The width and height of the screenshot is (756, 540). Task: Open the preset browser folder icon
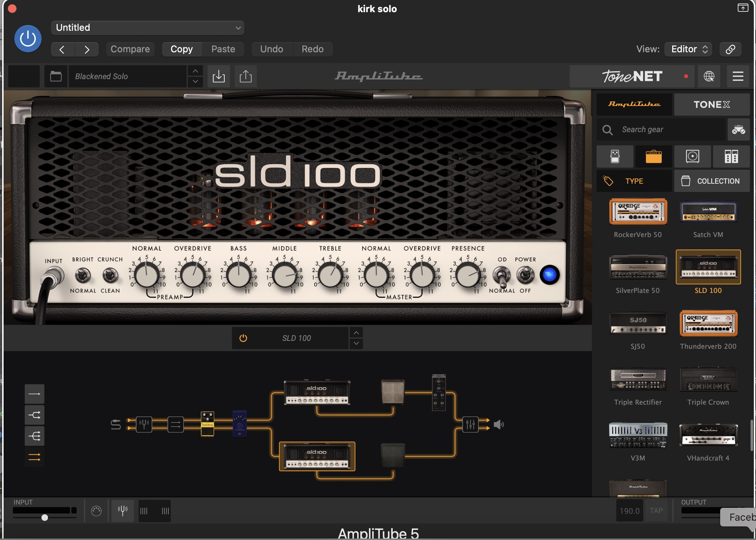point(56,76)
